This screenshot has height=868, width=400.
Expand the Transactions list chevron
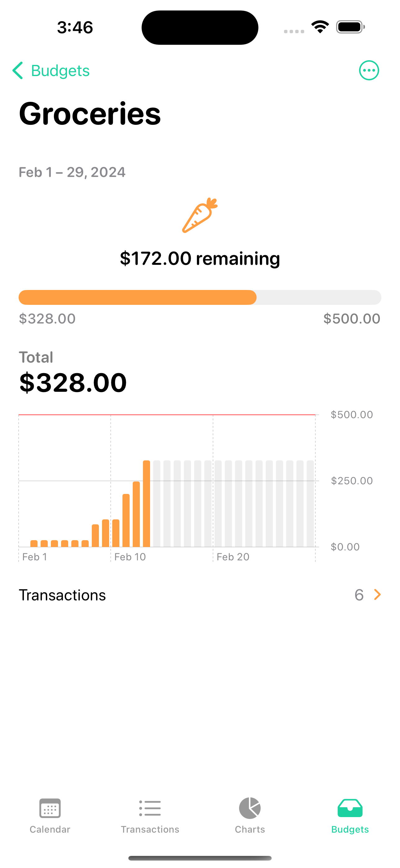pos(377,595)
